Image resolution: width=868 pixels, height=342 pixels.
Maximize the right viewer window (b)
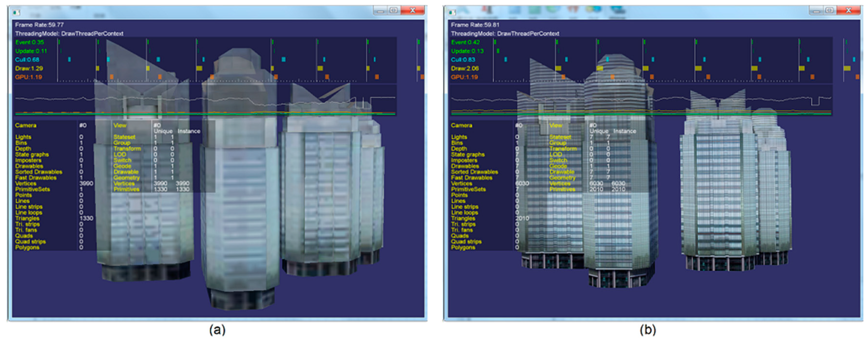[x=829, y=10]
